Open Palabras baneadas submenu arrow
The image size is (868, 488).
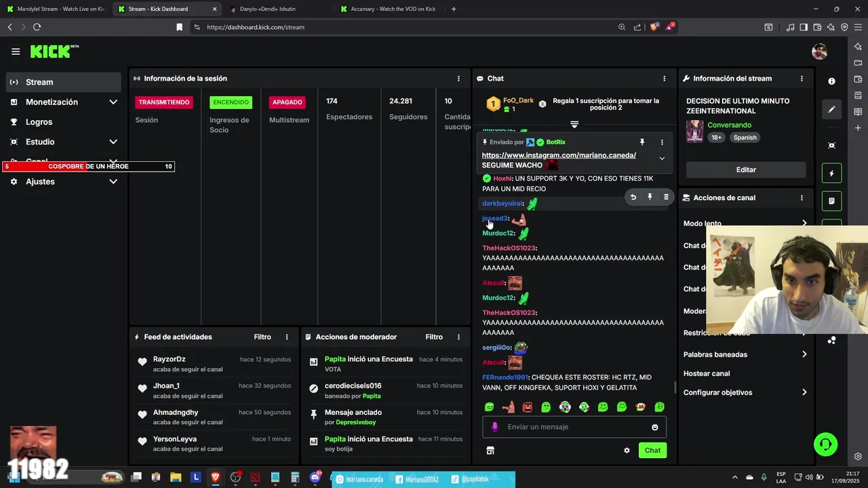pyautogui.click(x=804, y=354)
